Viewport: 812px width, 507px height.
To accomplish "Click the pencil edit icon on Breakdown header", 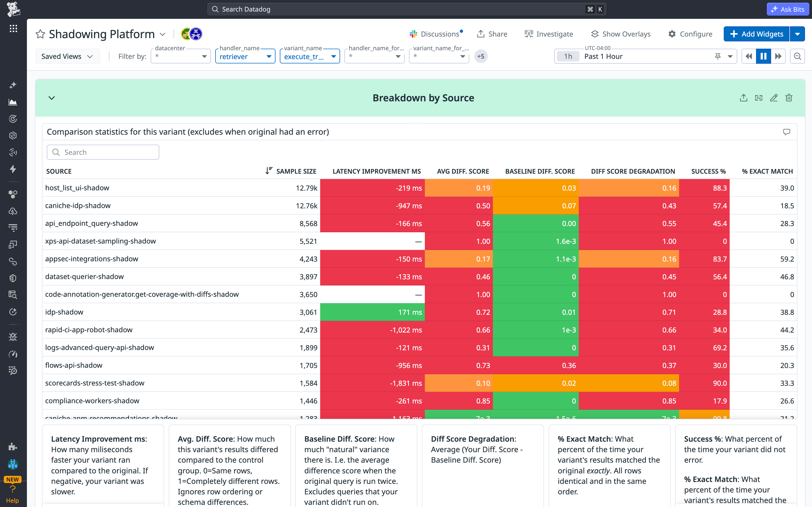I will 774,98.
